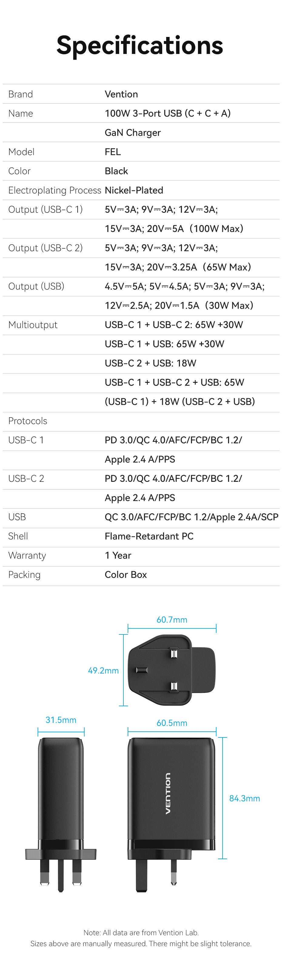Click the 84.3mm height dimension label
Screen dimensions: 282x980
click(x=245, y=798)
